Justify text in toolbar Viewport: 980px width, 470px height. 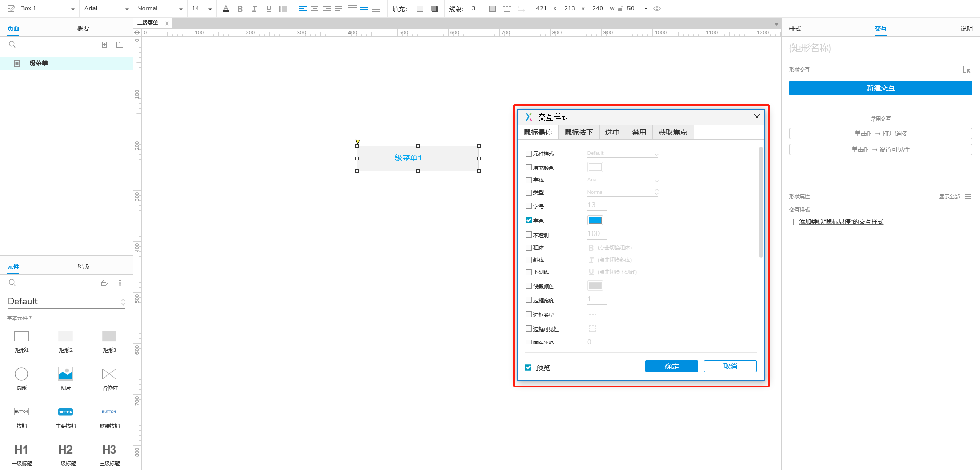pos(338,9)
